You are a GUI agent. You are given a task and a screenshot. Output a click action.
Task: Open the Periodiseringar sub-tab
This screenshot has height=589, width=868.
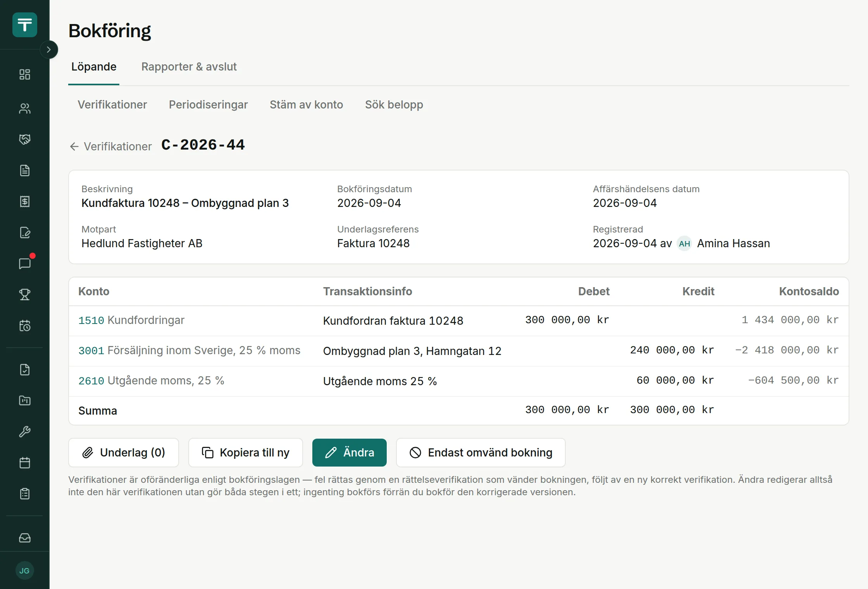[x=208, y=105]
